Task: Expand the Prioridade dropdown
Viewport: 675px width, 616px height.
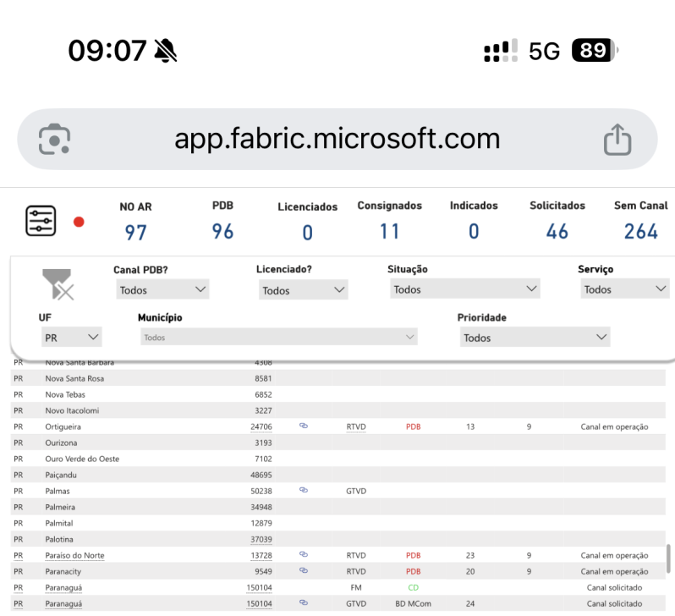Action: tap(535, 337)
